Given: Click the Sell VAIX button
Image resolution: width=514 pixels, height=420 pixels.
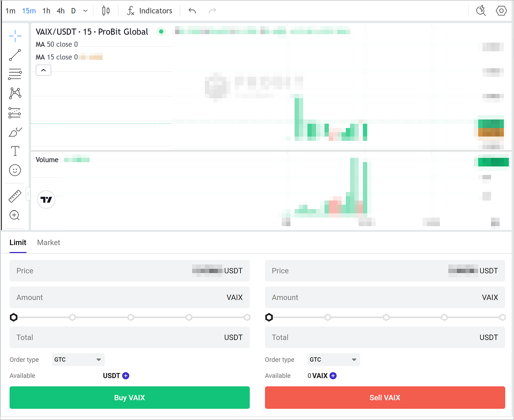Looking at the screenshot, I should (385, 398).
